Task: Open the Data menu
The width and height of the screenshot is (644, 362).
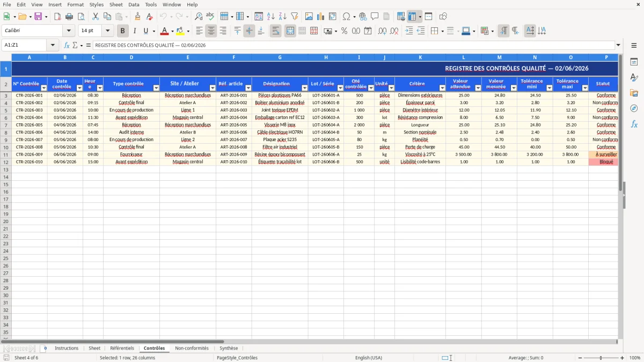Action: [x=134, y=4]
